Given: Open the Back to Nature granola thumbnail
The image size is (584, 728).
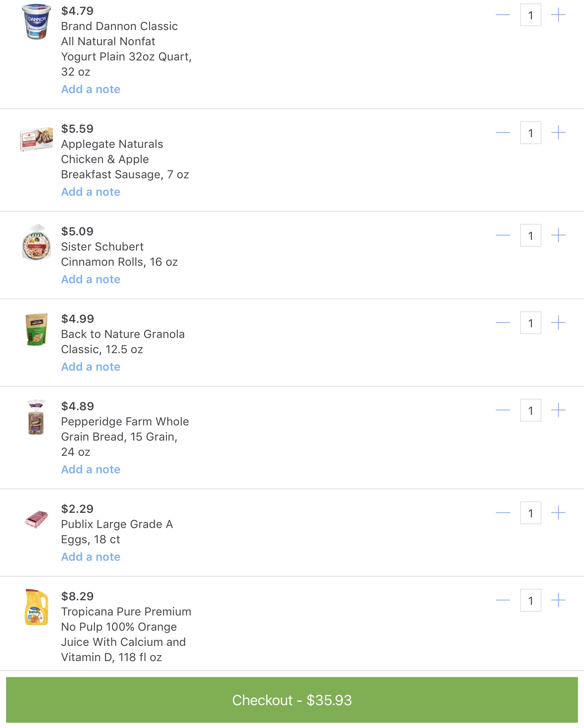Looking at the screenshot, I should (x=36, y=329).
